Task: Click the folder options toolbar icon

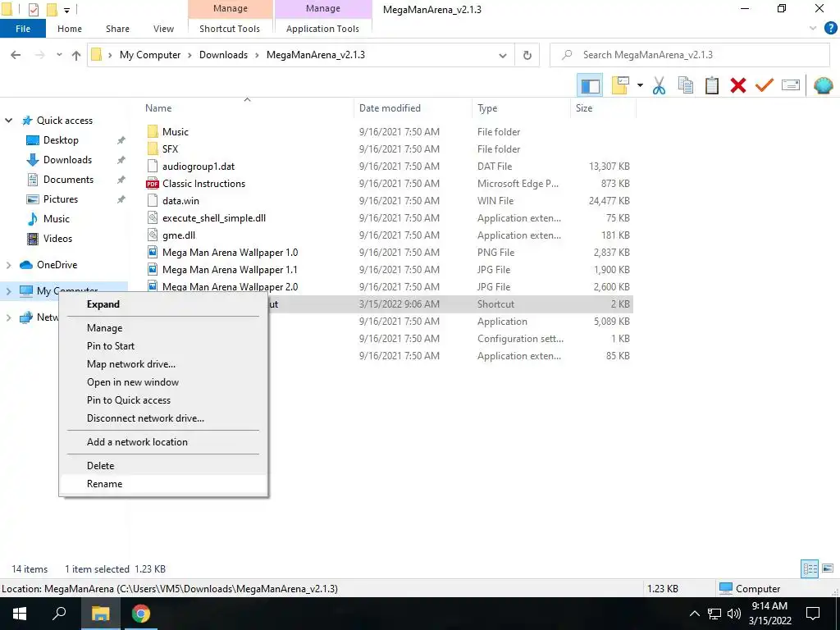Action: pyautogui.click(x=620, y=85)
